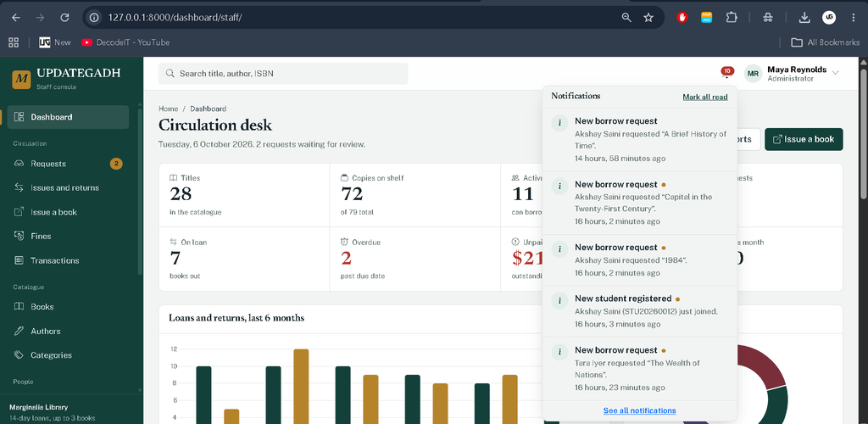This screenshot has width=868, height=424.
Task: Click the Overdue card showing 2
Action: click(x=415, y=259)
